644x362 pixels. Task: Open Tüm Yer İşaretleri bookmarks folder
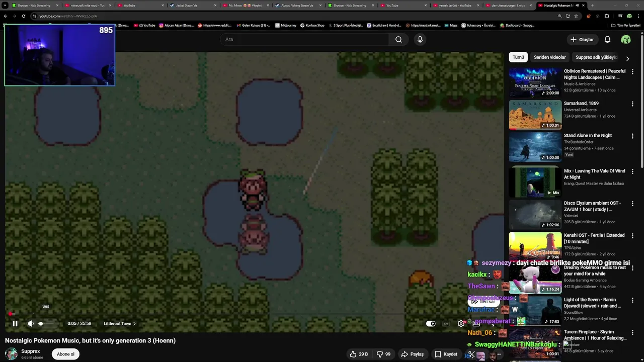coord(625,25)
